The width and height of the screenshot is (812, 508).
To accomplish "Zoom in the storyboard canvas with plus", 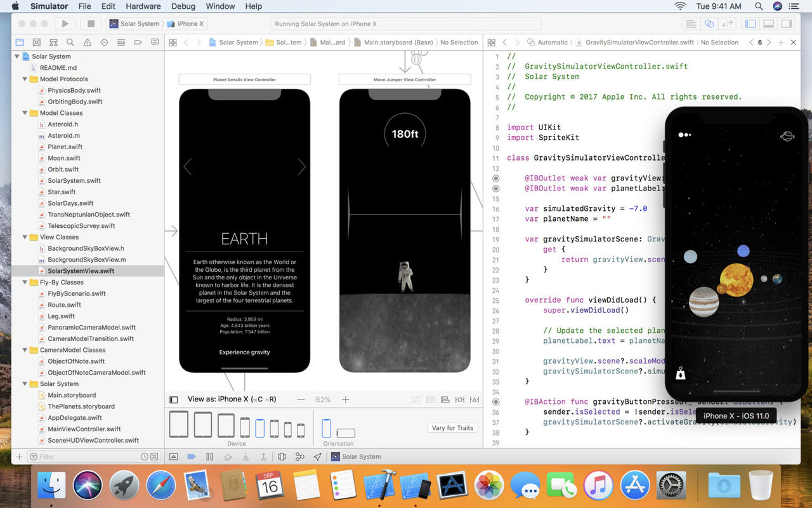I will 346,399.
